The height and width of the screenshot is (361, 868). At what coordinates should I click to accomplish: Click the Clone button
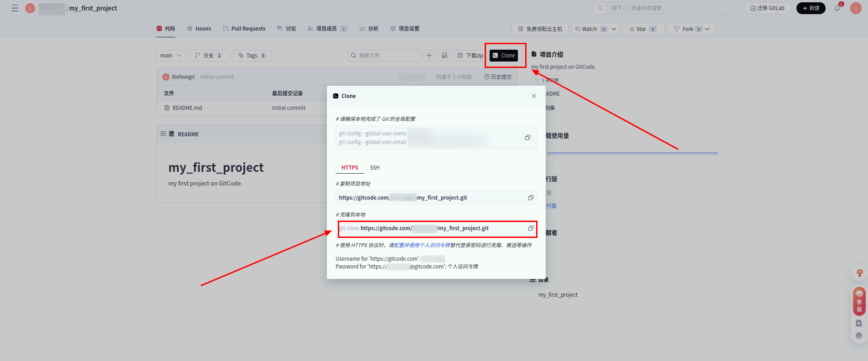pos(504,56)
